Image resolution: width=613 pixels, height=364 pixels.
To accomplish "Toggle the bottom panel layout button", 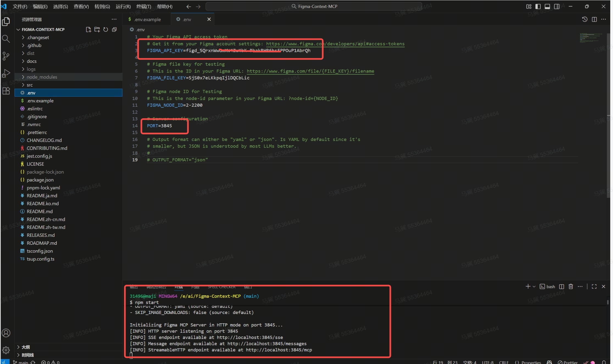I will pyautogui.click(x=547, y=6).
